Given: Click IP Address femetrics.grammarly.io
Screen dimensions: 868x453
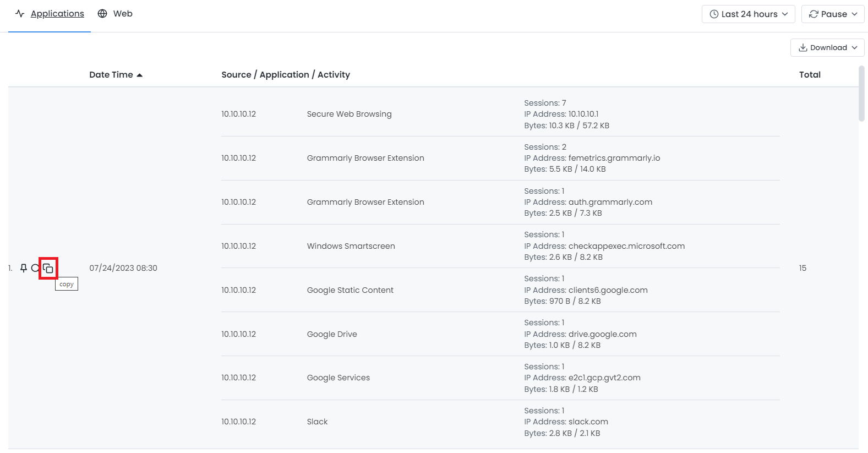Looking at the screenshot, I should pyautogui.click(x=592, y=158).
